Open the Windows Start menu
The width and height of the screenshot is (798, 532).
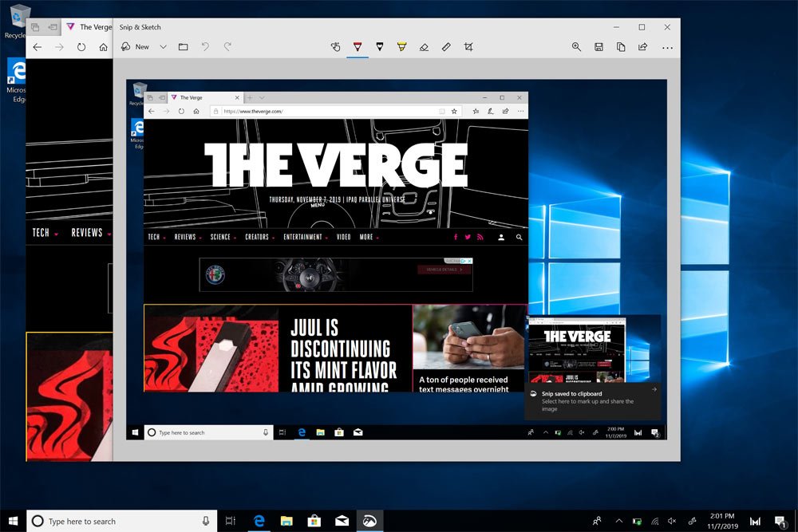[x=14, y=521]
